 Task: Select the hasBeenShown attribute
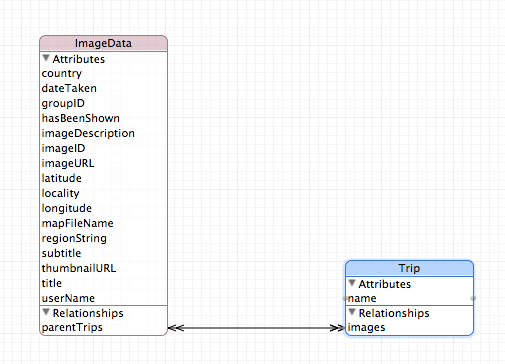pyautogui.click(x=103, y=118)
